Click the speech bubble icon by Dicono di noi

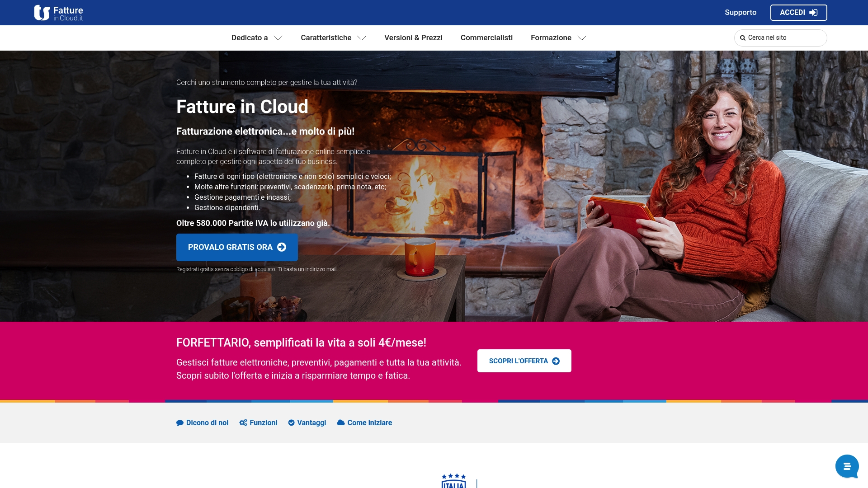(180, 423)
